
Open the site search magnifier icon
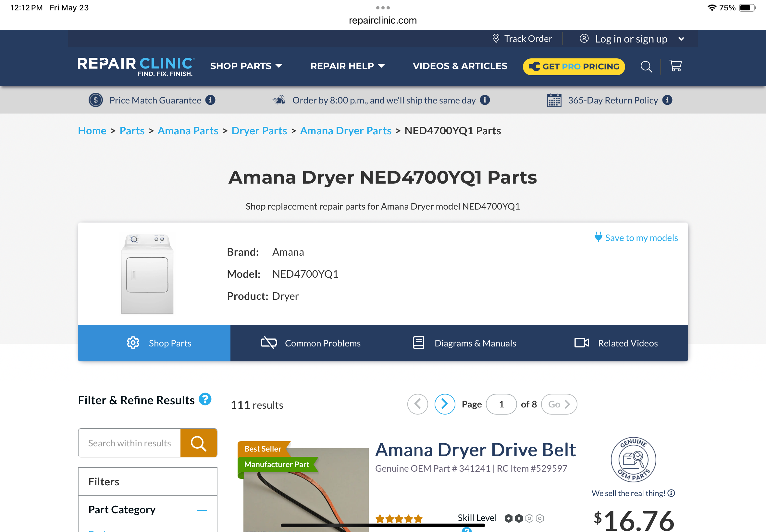click(x=646, y=66)
